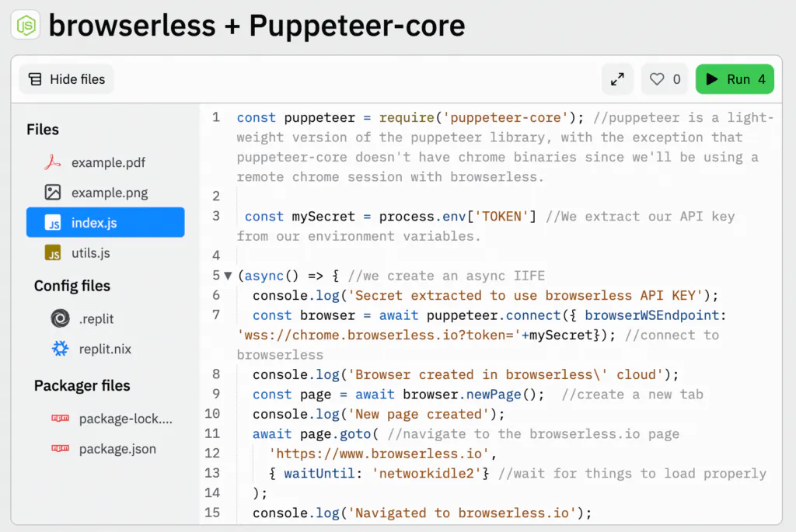Click the Nix snowflake icon by replit.nix

(60, 349)
